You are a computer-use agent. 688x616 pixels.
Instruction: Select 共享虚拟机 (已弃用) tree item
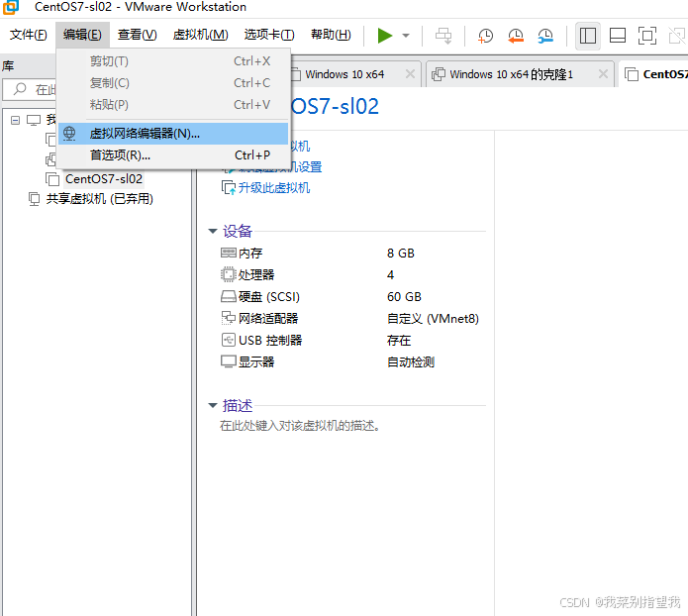click(100, 199)
